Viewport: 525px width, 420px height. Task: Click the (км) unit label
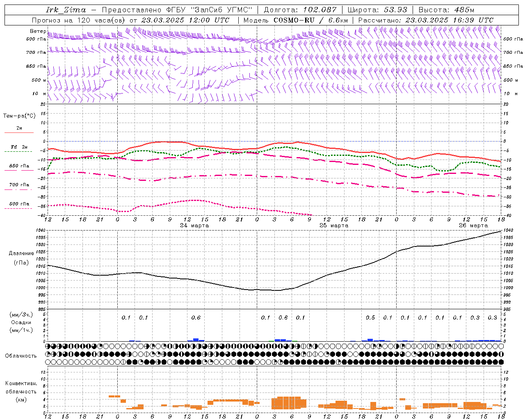coord(21,399)
